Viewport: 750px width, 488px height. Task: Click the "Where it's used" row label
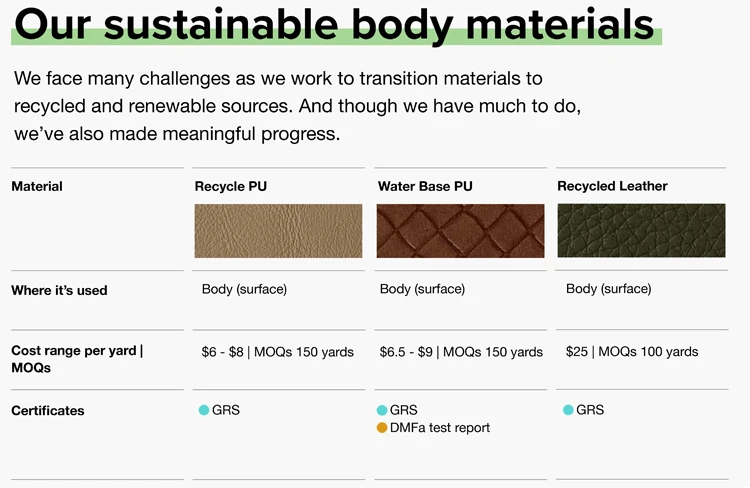click(59, 291)
